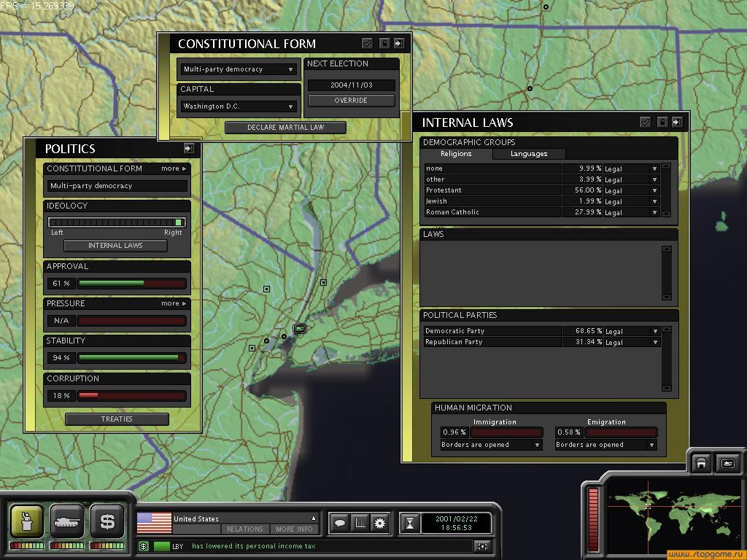Click the hourglass game speed icon
Screen dimensions: 747x560
pyautogui.click(x=411, y=523)
